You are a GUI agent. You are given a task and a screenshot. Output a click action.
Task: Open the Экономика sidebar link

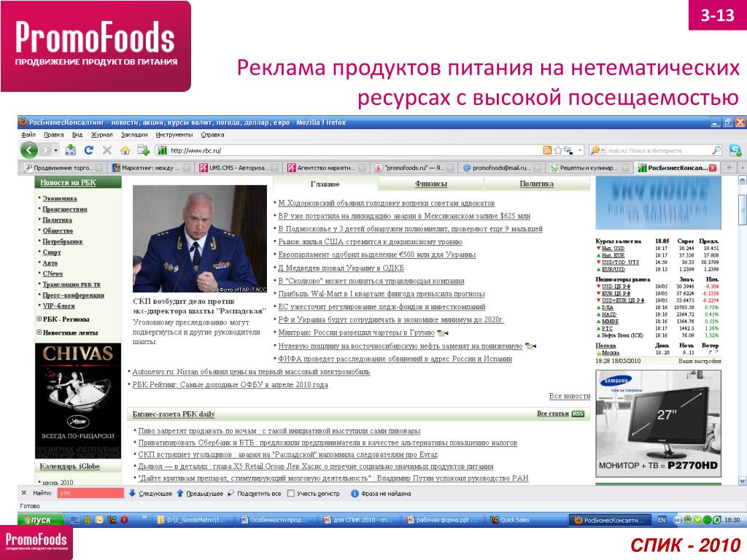pos(60,198)
